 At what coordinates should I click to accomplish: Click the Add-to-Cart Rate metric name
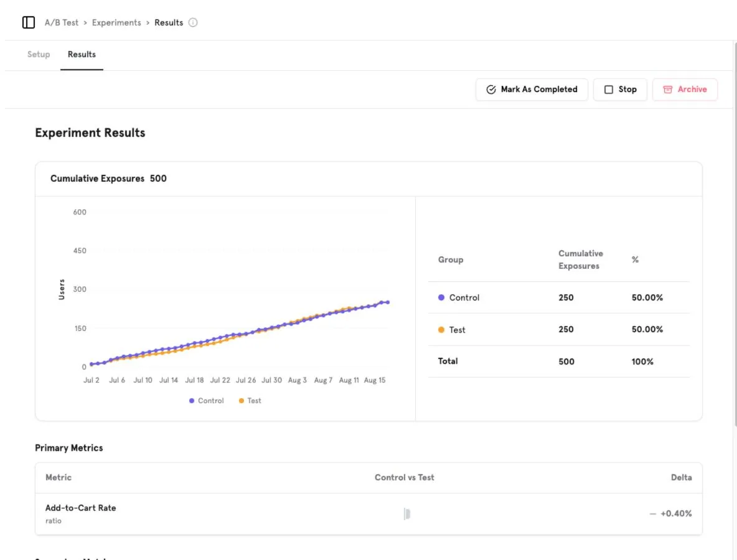(80, 508)
